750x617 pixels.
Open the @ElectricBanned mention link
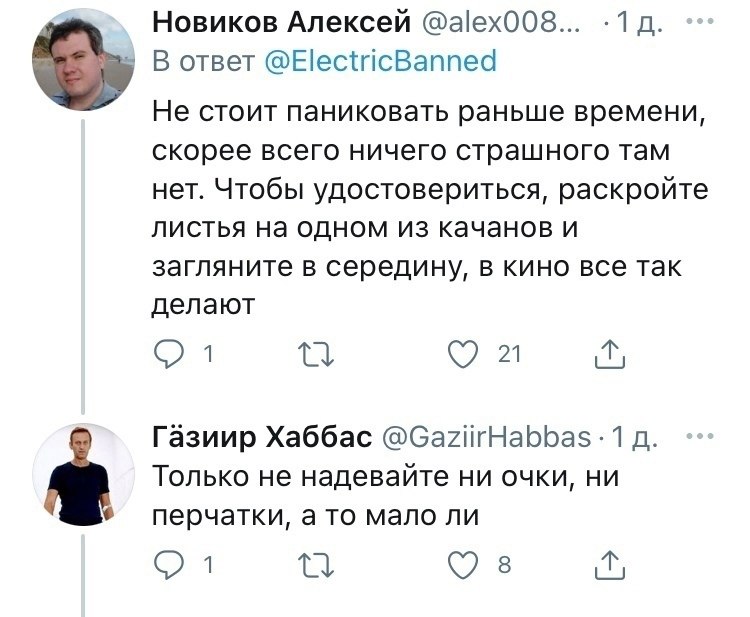pyautogui.click(x=383, y=61)
